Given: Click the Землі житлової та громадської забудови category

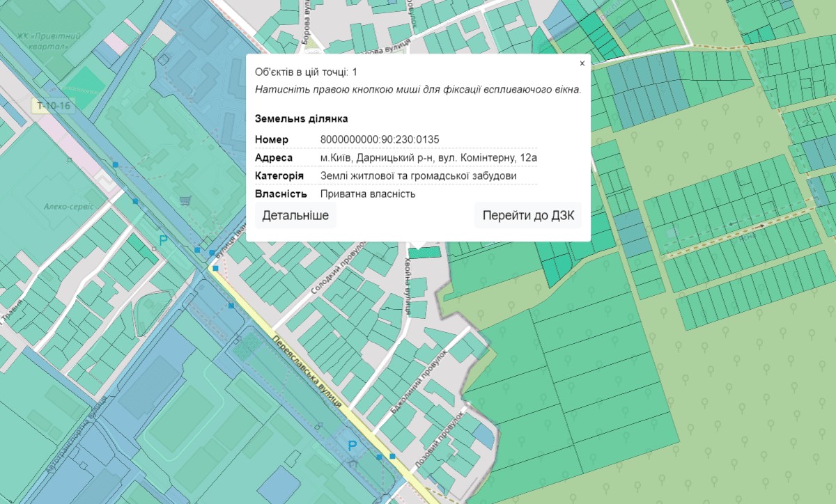Looking at the screenshot, I should coord(418,176).
